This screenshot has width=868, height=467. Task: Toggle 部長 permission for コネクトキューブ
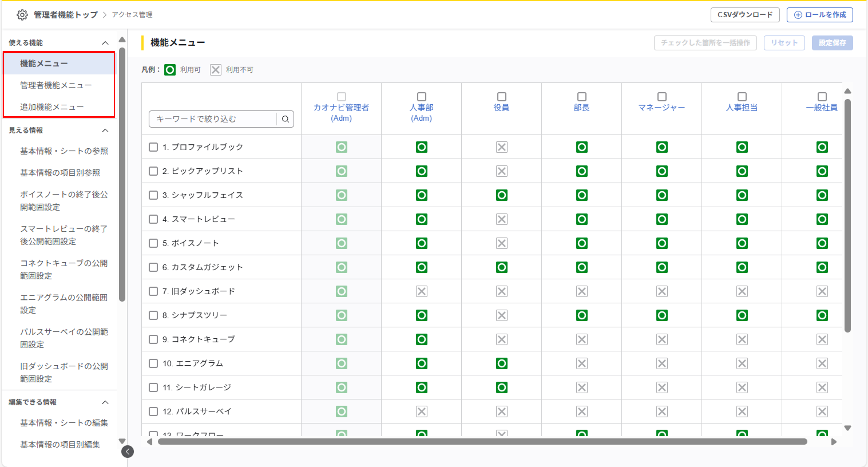point(582,339)
